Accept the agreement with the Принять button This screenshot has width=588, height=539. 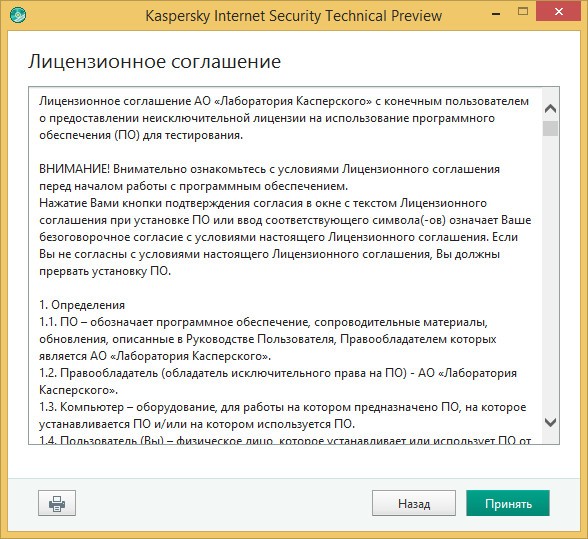coord(508,503)
